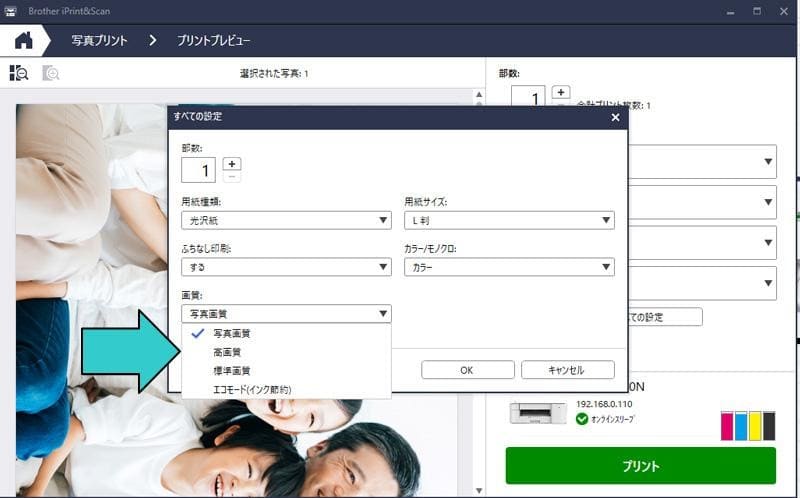Increase copies in the right panel plus button
800x498 pixels.
click(x=561, y=92)
